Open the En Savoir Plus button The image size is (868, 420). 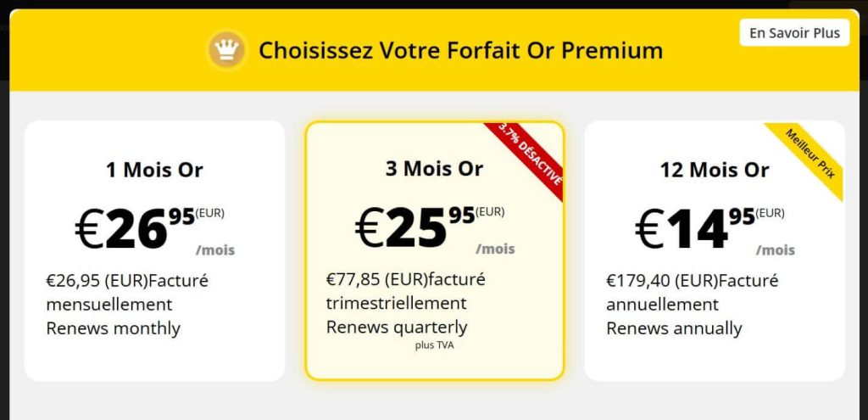coord(794,33)
